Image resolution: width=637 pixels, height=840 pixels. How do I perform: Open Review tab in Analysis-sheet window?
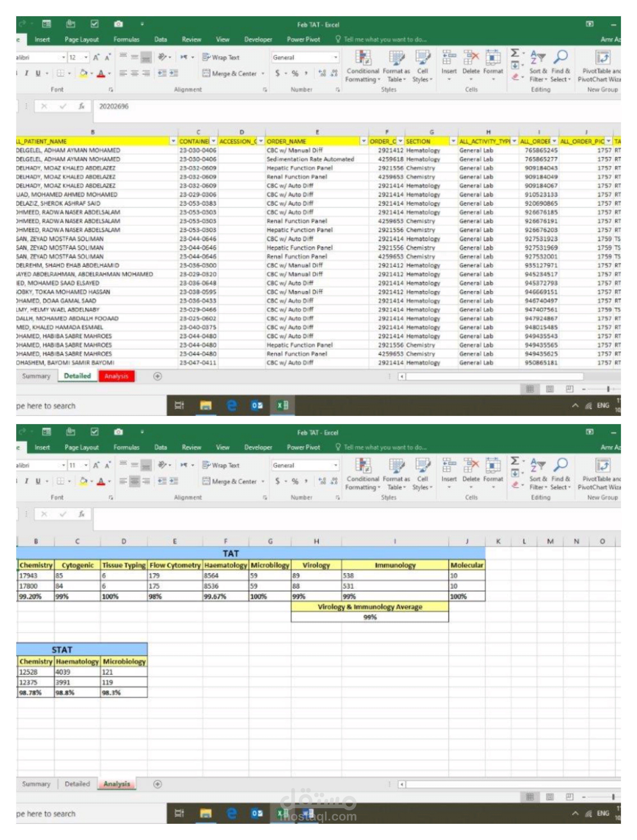191,447
